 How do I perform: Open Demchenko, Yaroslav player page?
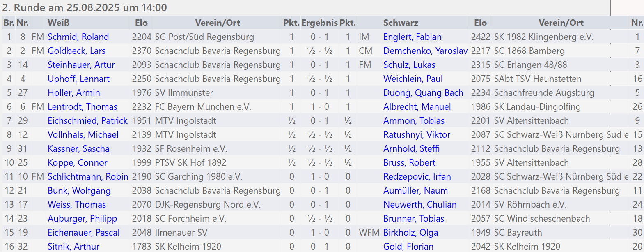[425, 51]
